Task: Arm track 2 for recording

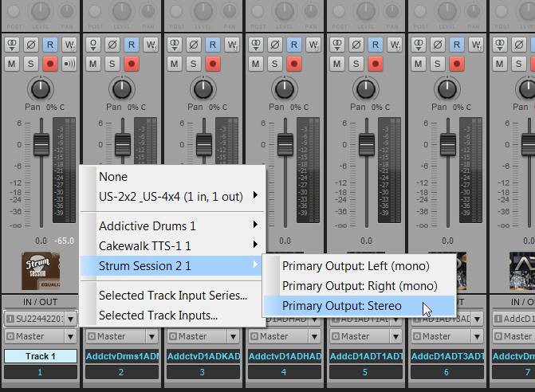Action: pyautogui.click(x=132, y=64)
